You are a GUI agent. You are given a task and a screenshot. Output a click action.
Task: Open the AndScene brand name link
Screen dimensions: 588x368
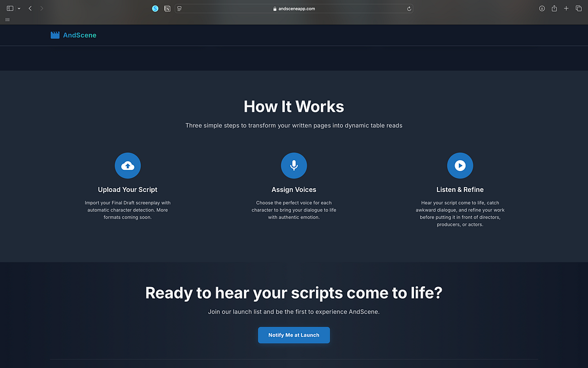80,35
